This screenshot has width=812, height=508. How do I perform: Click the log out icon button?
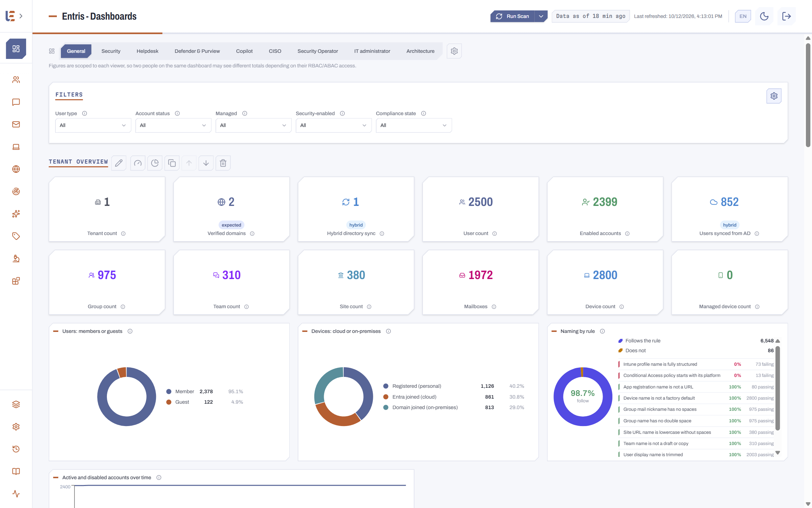coord(787,16)
